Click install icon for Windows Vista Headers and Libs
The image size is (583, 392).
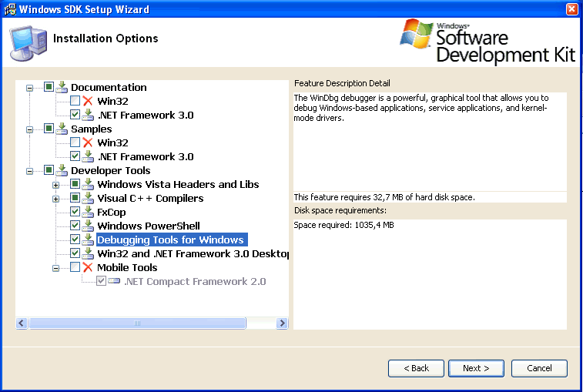88,184
